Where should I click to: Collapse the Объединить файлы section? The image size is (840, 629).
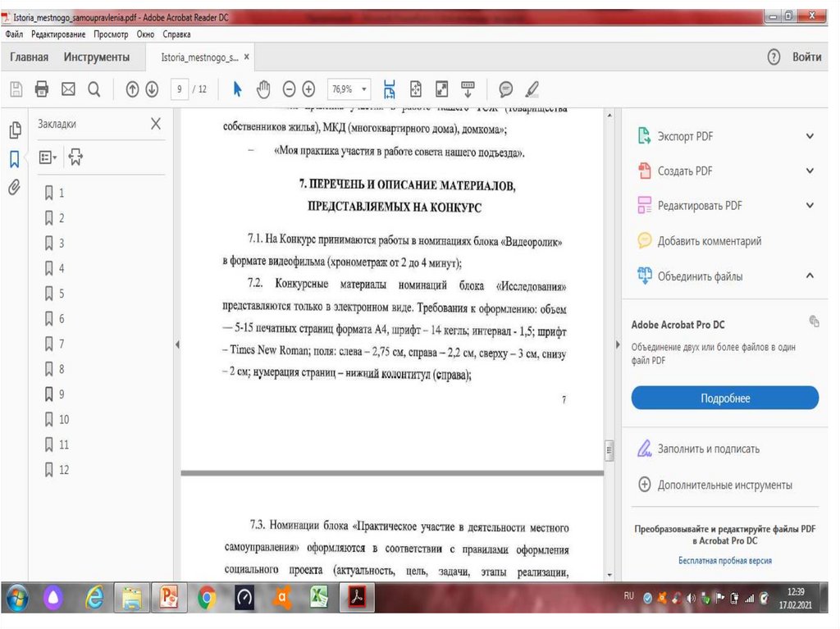coord(810,276)
